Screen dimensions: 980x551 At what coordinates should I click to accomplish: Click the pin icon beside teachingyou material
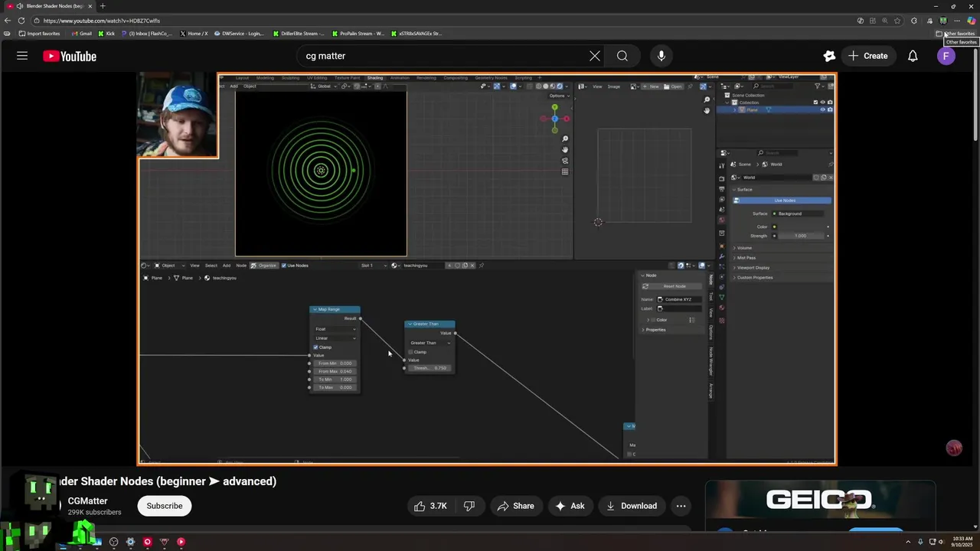[480, 266]
